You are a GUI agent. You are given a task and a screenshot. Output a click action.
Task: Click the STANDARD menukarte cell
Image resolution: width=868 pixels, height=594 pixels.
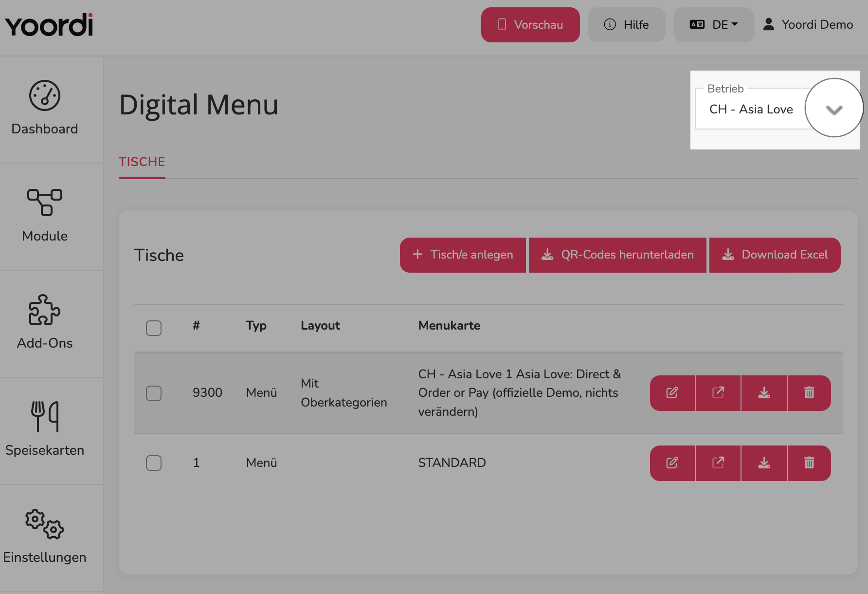(452, 463)
